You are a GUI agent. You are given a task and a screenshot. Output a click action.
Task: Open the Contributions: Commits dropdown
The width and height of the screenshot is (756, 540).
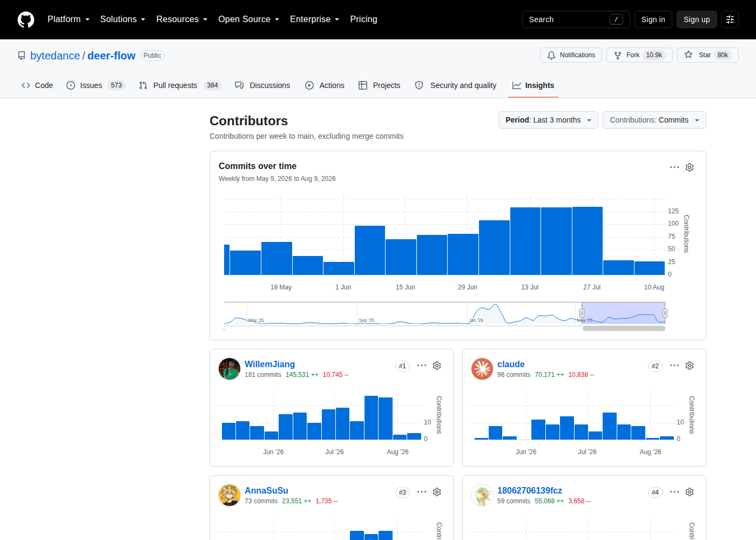coord(654,120)
